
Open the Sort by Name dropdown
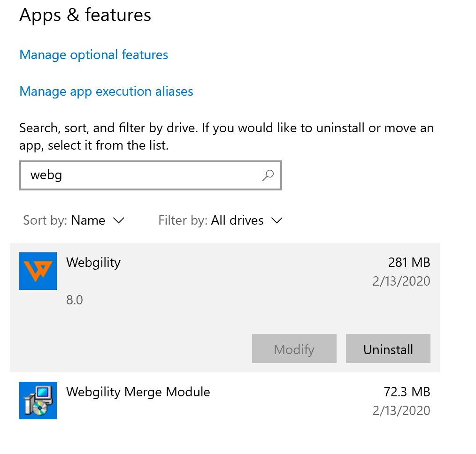74,220
